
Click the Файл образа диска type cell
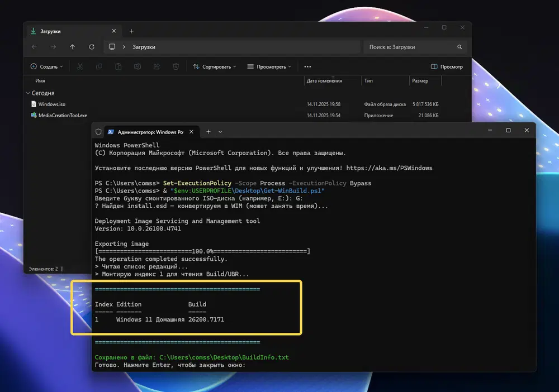pos(385,104)
